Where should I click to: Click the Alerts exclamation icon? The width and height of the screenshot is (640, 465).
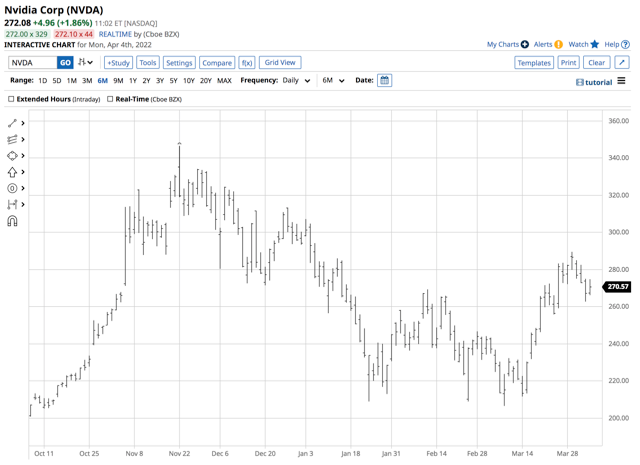(558, 44)
